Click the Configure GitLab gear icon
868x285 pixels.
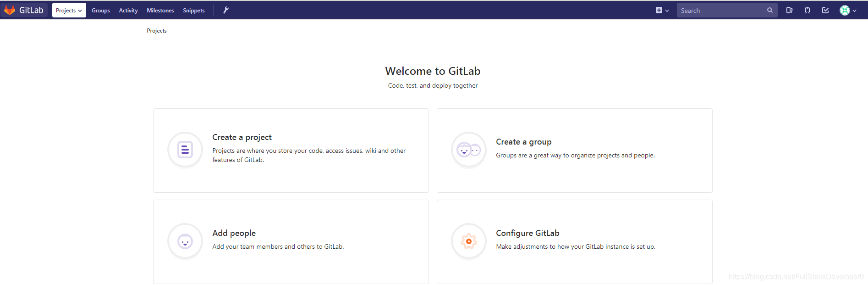[469, 241]
